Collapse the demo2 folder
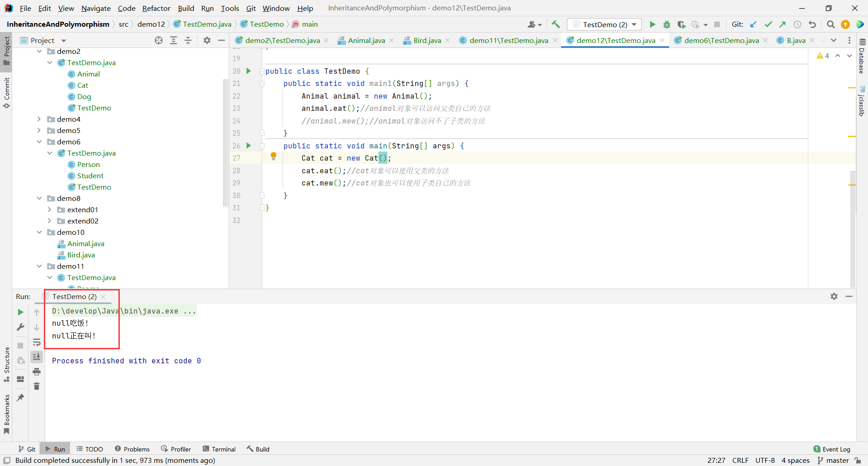The width and height of the screenshot is (868, 466). click(39, 52)
